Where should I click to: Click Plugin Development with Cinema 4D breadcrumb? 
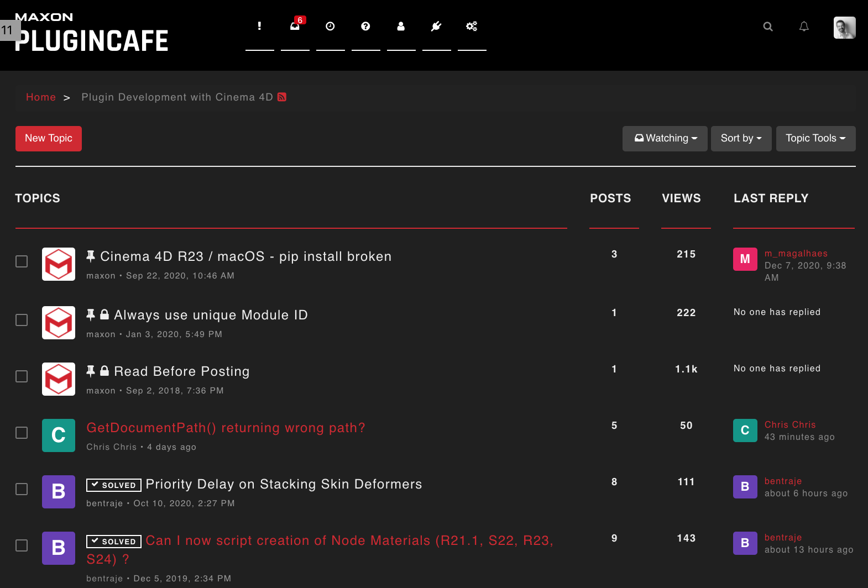point(177,97)
